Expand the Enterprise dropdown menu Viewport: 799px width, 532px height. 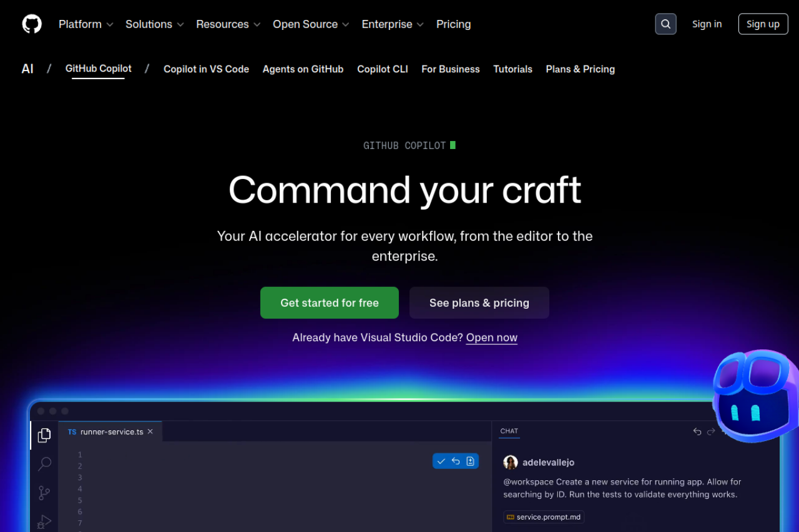pyautogui.click(x=387, y=24)
